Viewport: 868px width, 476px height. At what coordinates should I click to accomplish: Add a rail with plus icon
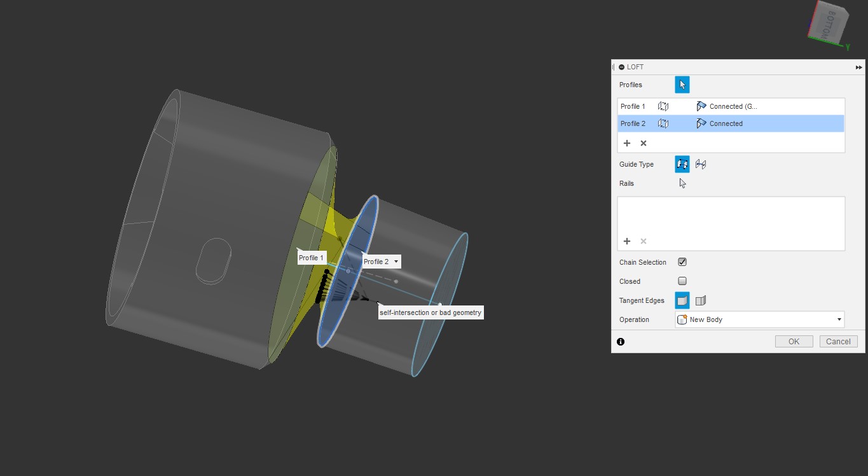point(627,241)
